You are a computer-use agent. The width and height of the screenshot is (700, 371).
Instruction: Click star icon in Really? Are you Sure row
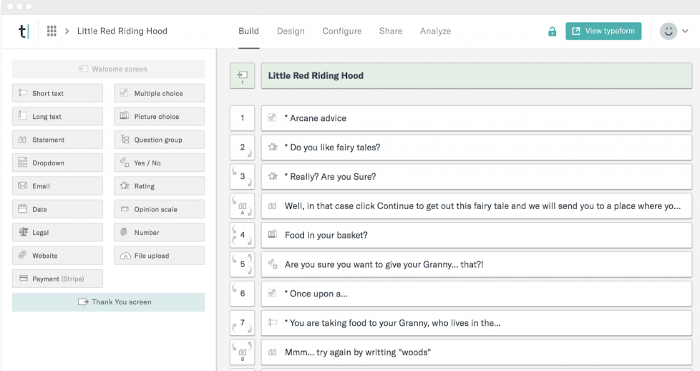point(272,176)
